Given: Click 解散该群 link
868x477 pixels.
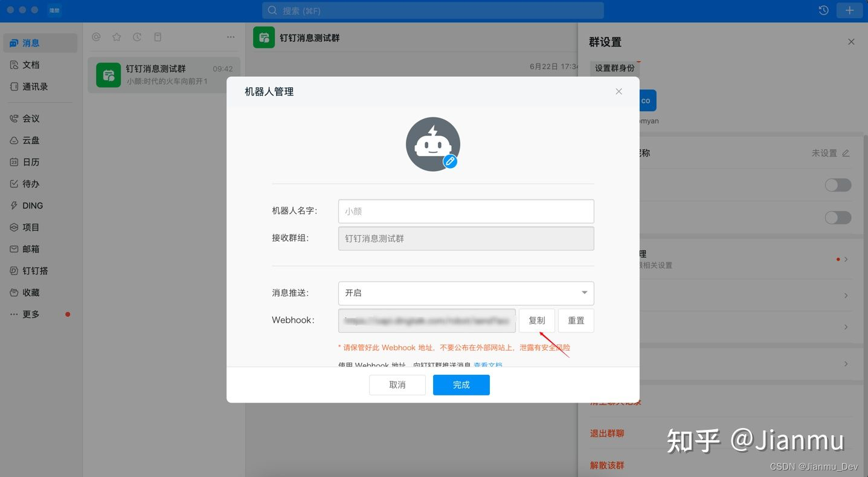Looking at the screenshot, I should (607, 466).
